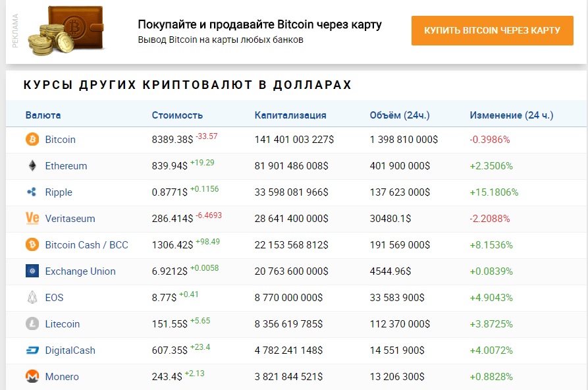The image size is (588, 390).
Task: Click the Объём (24ч.) column header
Action: point(400,115)
